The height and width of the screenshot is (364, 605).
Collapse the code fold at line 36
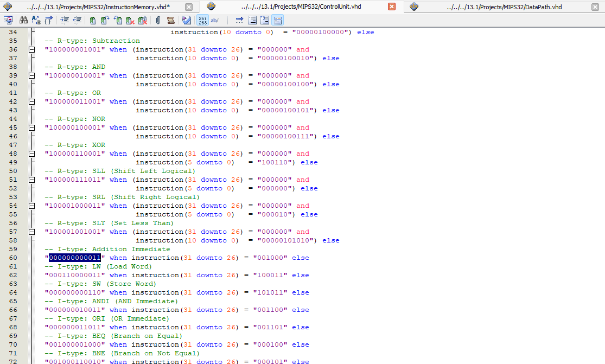pos(32,49)
